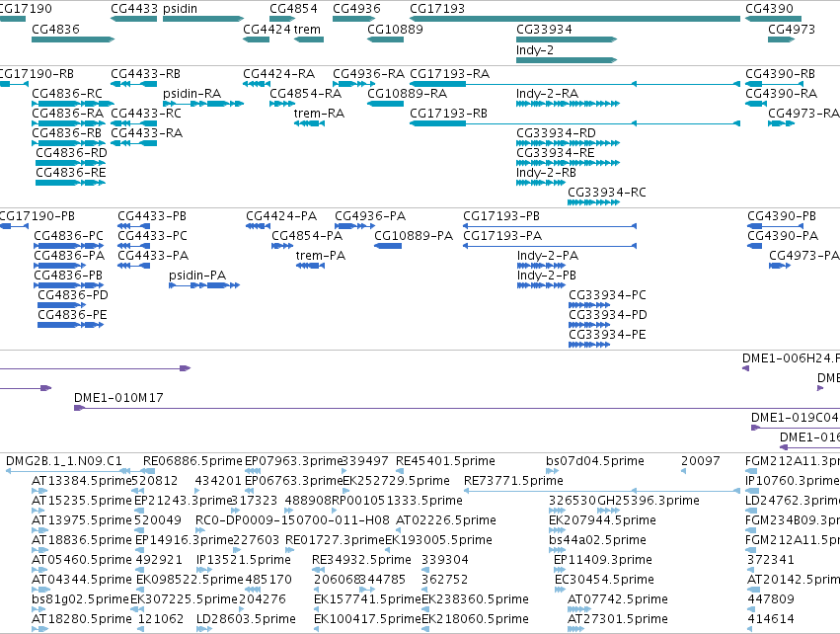Select EST EK207944.5prime
The image size is (840, 634).
603,520
